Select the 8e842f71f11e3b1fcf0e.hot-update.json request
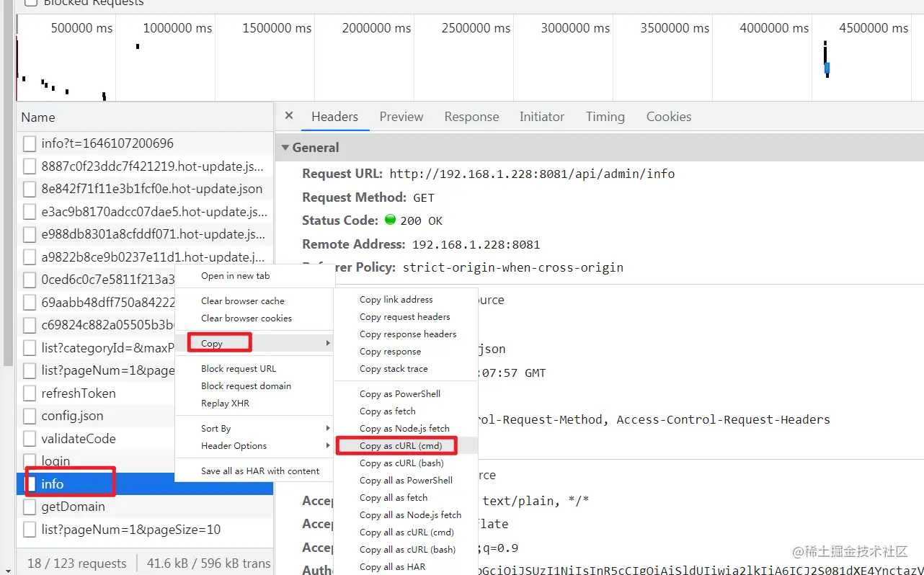 (145, 189)
